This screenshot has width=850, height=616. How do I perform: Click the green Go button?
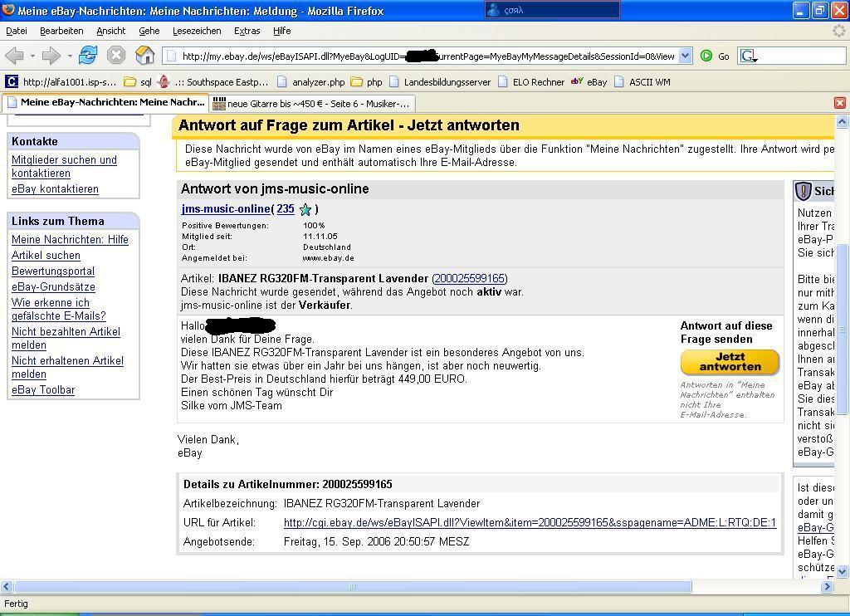click(x=715, y=56)
